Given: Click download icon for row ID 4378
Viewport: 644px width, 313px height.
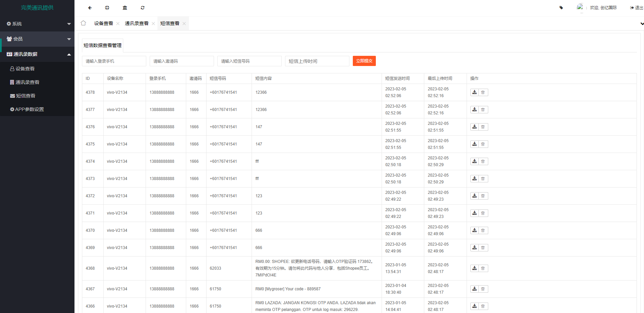Looking at the screenshot, I should click(474, 92).
